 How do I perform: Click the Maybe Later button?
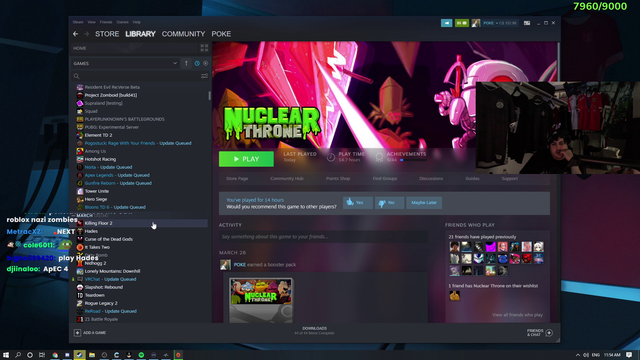click(x=424, y=202)
